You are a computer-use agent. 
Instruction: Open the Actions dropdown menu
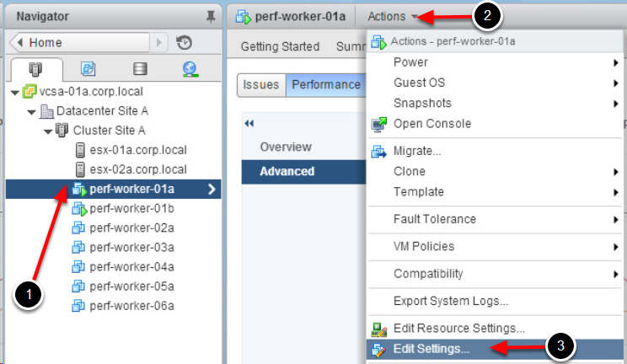click(392, 16)
